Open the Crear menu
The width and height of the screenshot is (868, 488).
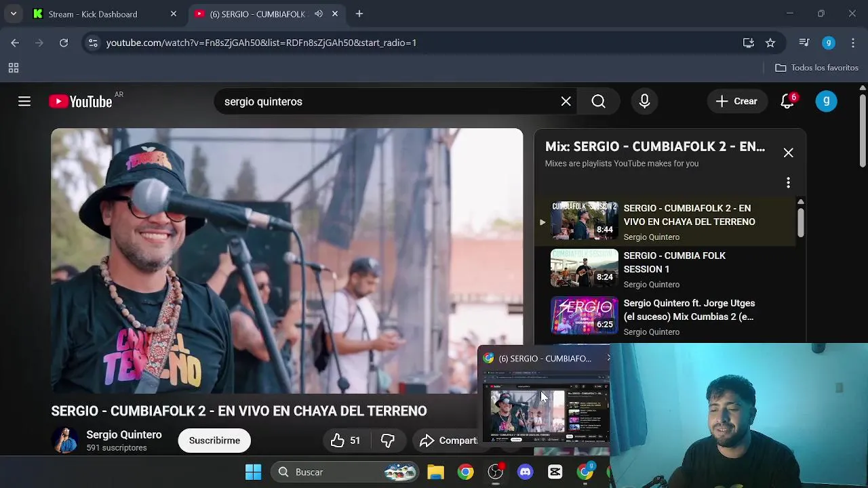coord(736,102)
